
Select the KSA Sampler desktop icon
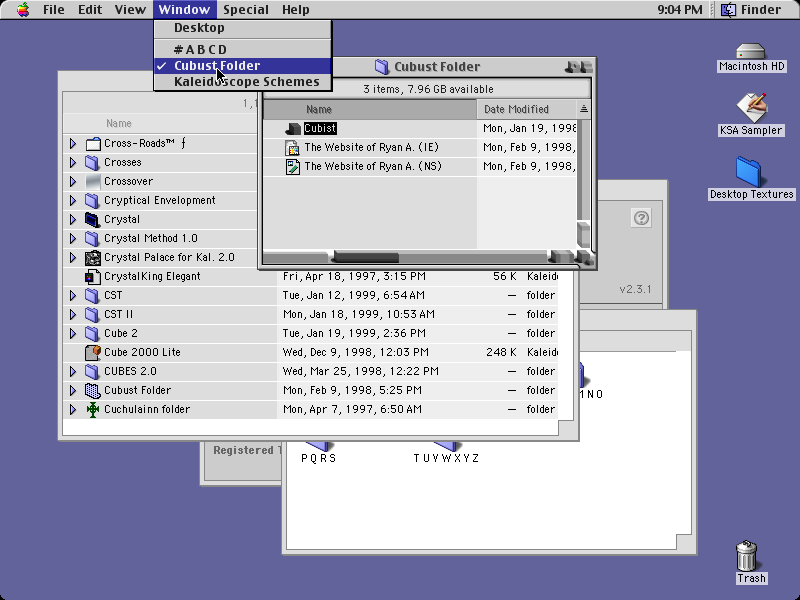pos(752,107)
